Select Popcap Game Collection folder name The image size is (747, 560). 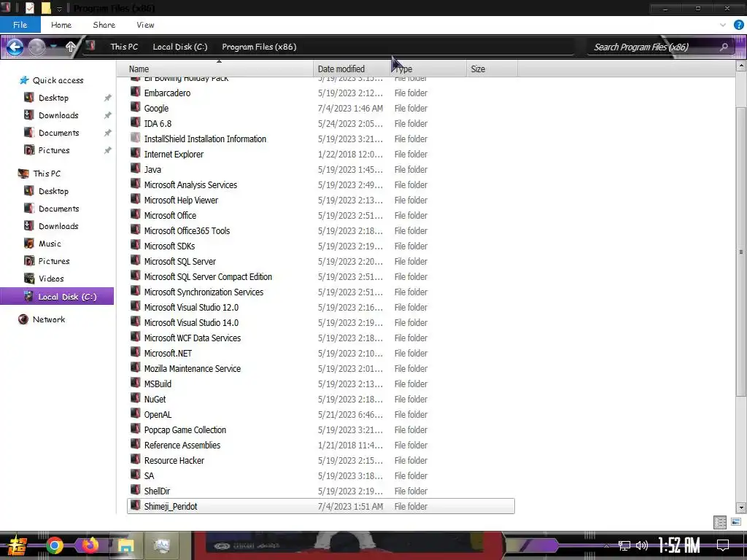[x=185, y=429]
